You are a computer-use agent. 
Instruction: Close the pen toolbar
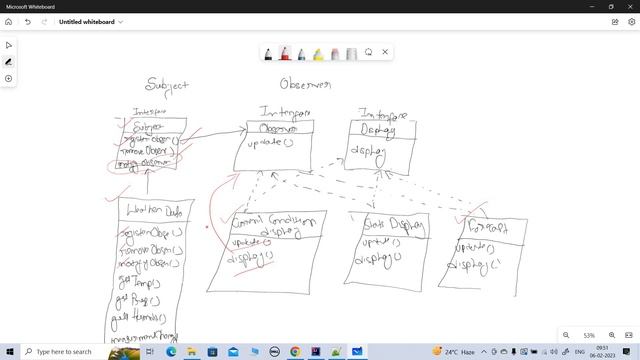point(385,52)
